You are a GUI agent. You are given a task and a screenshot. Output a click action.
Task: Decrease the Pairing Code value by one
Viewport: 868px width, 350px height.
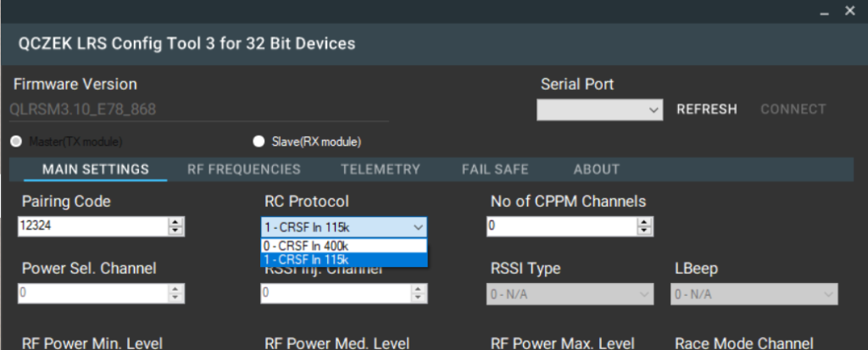(175, 231)
